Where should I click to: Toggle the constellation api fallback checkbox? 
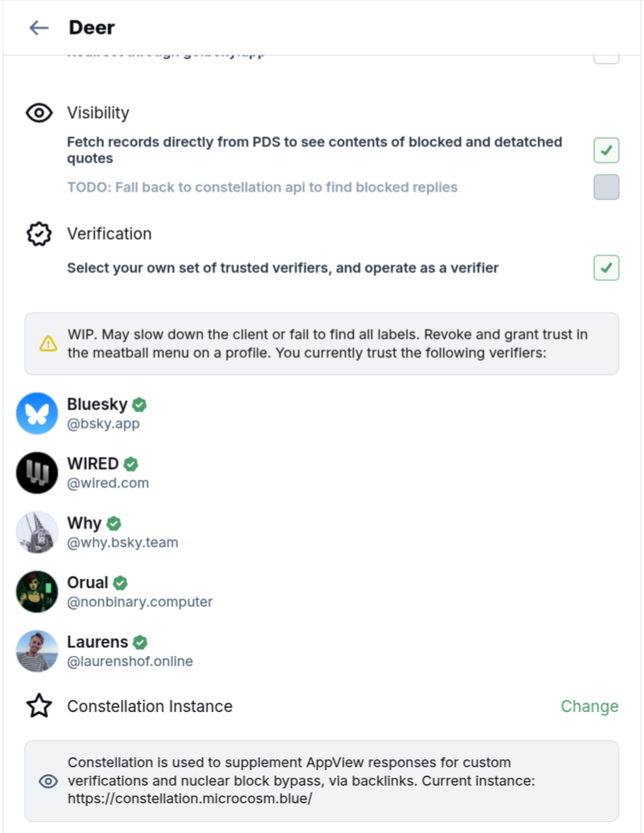point(606,187)
